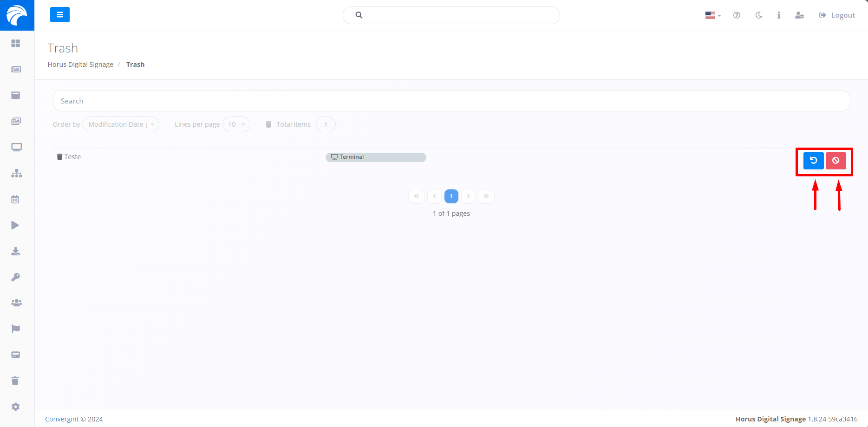Expand the Order by Modification Date dropdown
Screen dimensions: 868x427
click(121, 124)
